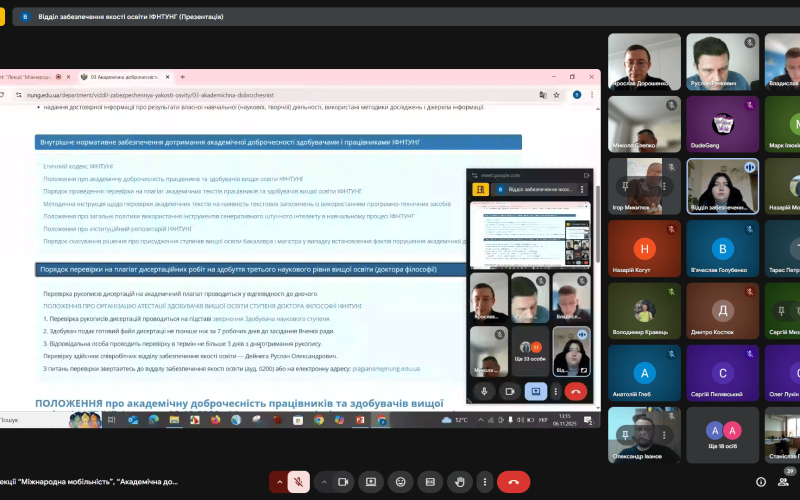Expand audio settings arrow beside microphone

[279, 482]
